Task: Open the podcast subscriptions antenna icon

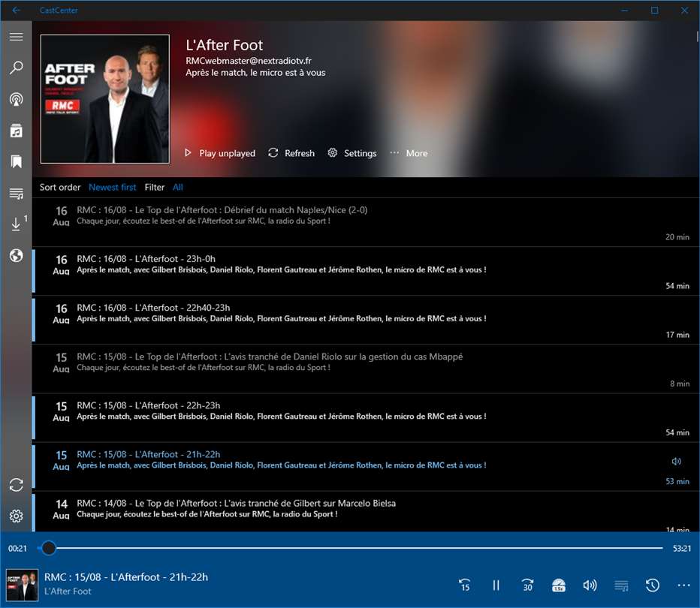Action: [x=16, y=99]
